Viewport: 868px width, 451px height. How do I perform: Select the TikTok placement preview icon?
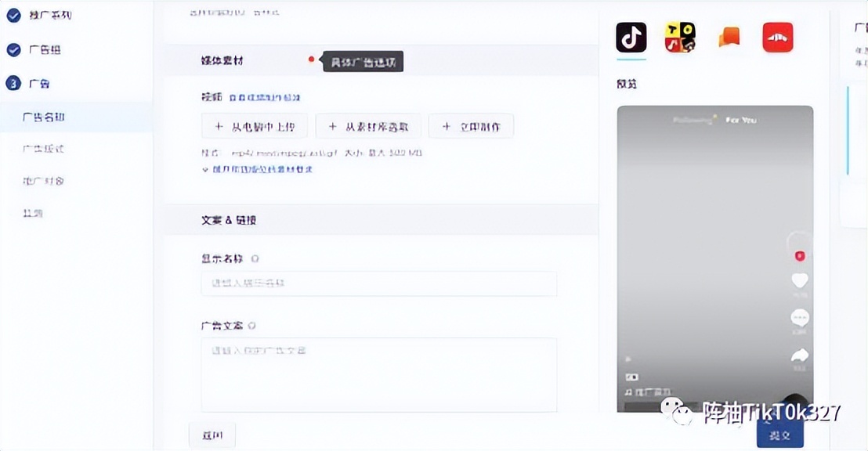pos(631,36)
